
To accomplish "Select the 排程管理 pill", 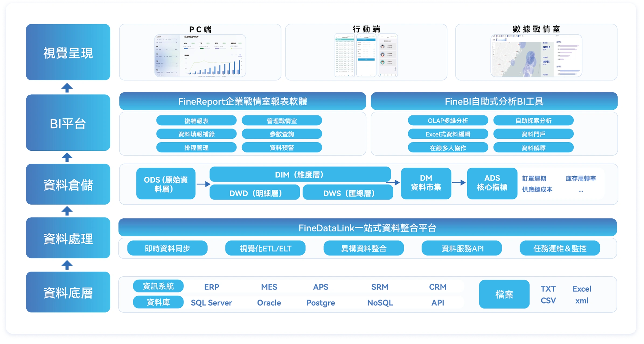I will (196, 147).
